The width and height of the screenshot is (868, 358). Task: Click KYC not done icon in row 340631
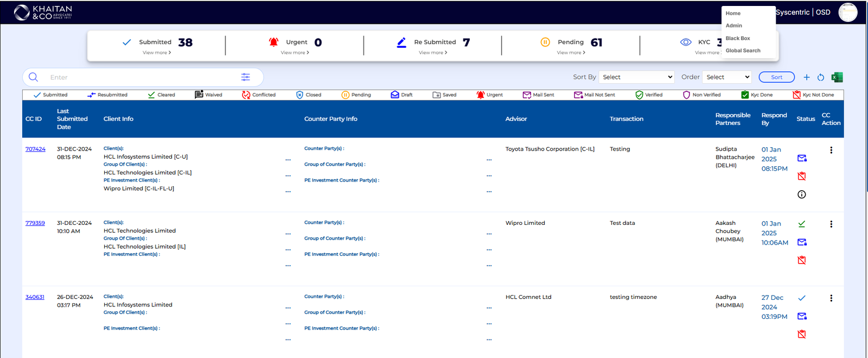tap(802, 334)
